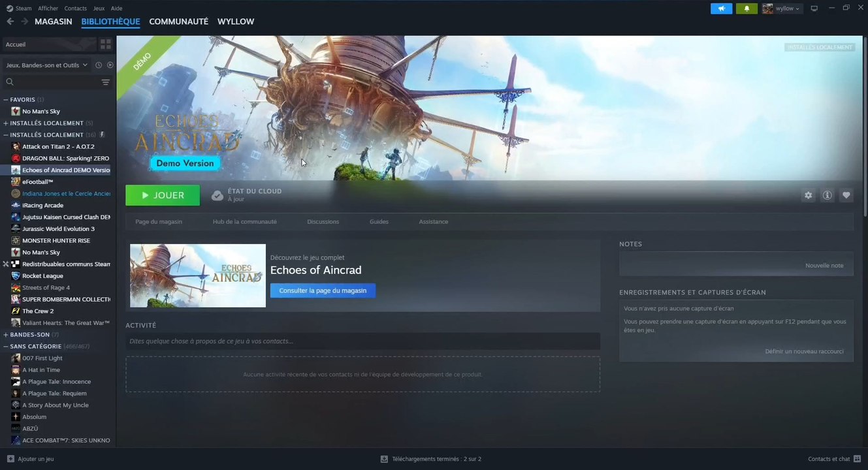The image size is (868, 470).
Task: Select Attack on Titan 2 - A.O.T.2
Action: [58, 147]
